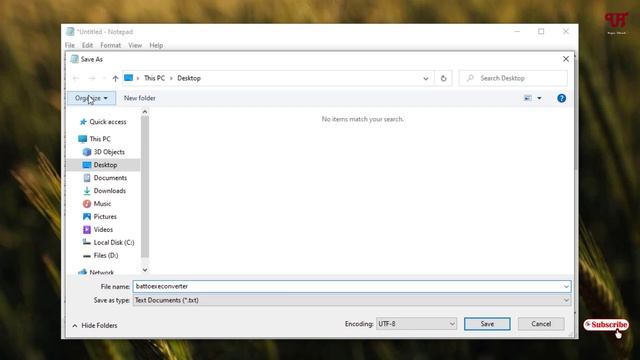640x360 pixels.
Task: Open the Videos folder
Action: (x=103, y=229)
